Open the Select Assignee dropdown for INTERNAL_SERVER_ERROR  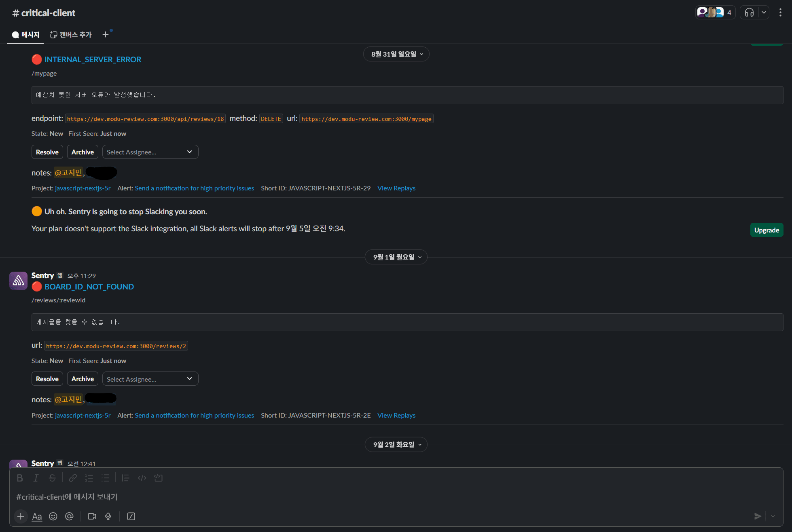(150, 152)
